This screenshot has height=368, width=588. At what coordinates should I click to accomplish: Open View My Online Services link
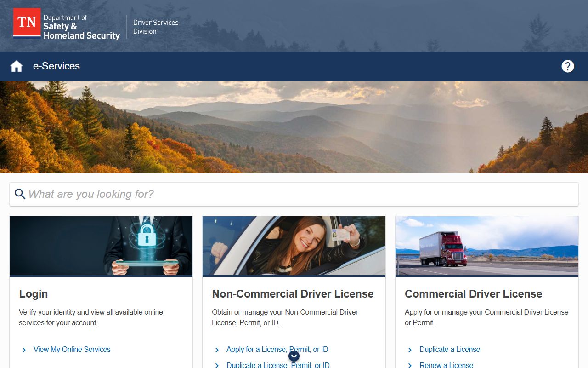72,350
